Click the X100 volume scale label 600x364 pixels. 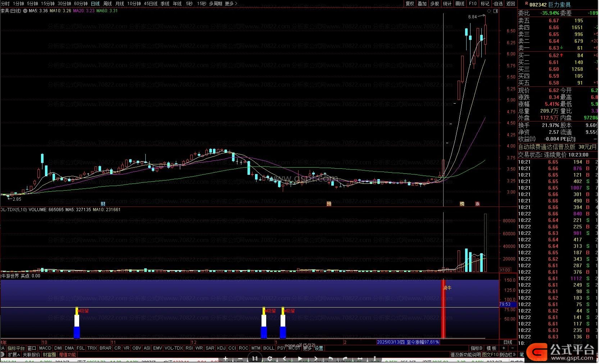505,270
